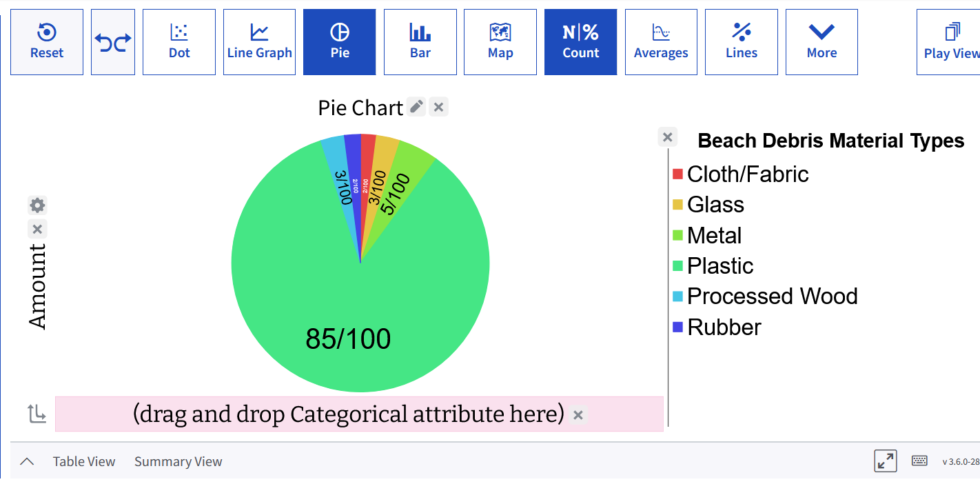This screenshot has height=484, width=980.
Task: Expand the More dropdown menu
Action: pos(821,42)
